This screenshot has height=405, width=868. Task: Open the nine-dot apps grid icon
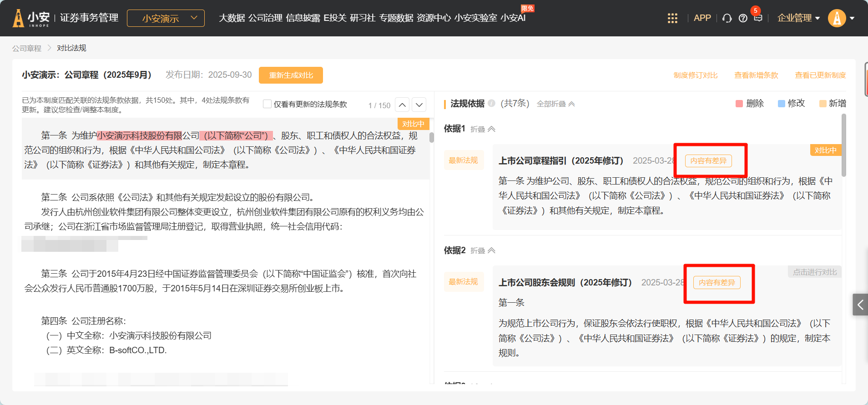click(672, 18)
